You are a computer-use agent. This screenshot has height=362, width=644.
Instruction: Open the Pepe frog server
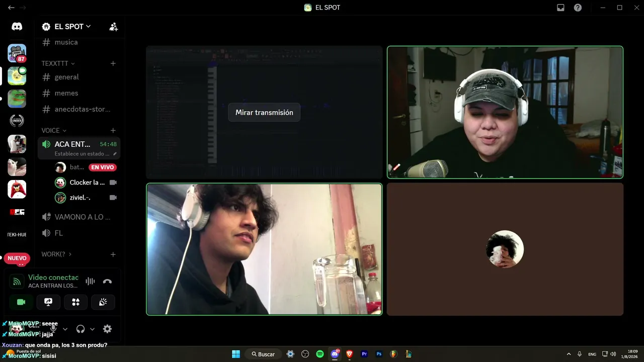[17, 99]
